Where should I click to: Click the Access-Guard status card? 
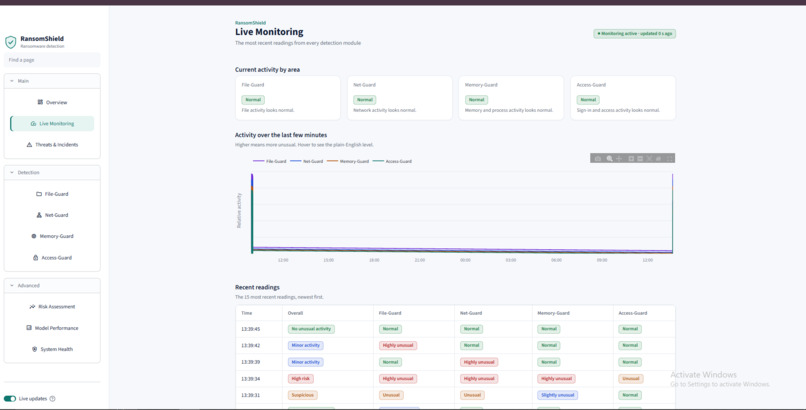623,98
